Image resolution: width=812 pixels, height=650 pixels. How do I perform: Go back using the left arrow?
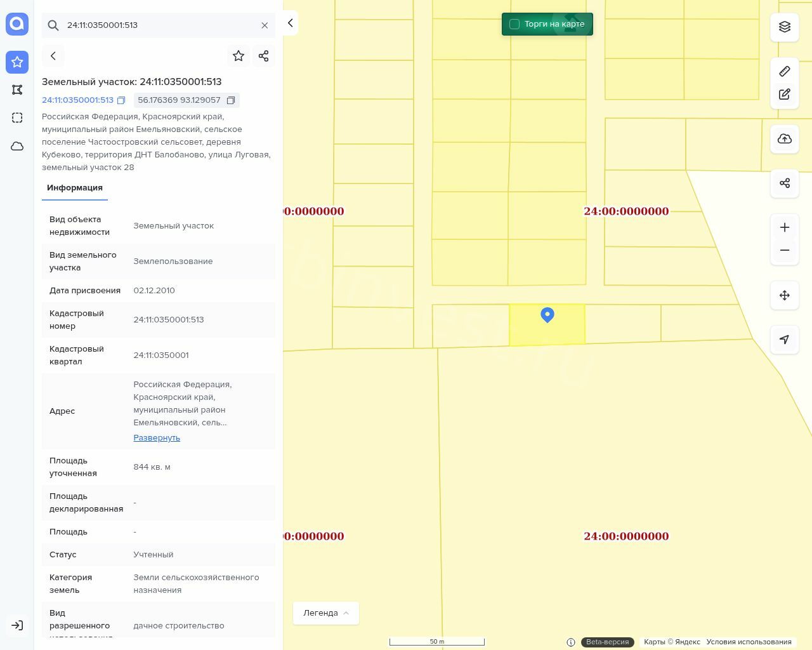click(x=53, y=56)
